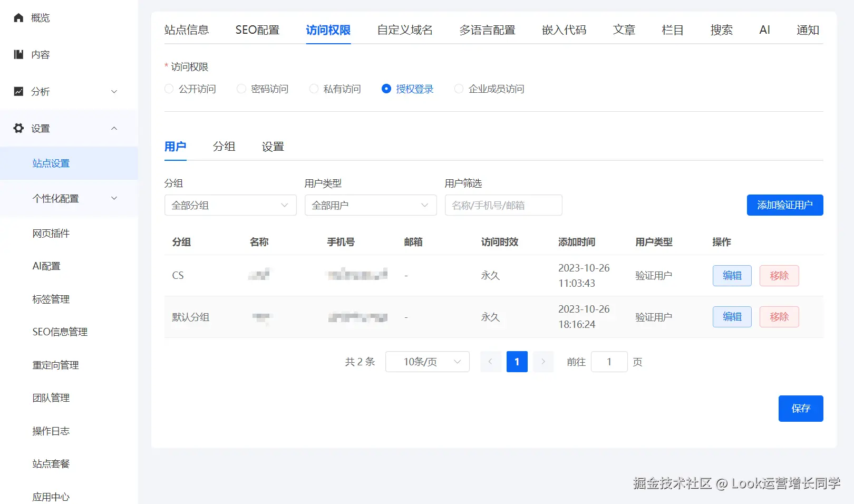Open SEO信息管理 in the sidebar
Viewport: 854px width, 504px height.
point(60,332)
